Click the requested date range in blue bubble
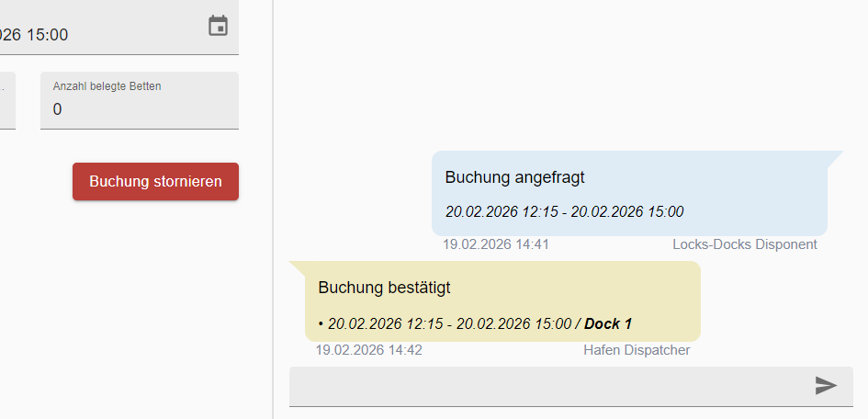 point(565,211)
